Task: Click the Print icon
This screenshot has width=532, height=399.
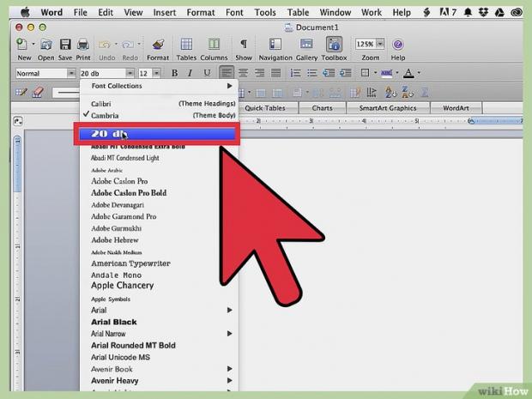Action: pos(83,45)
